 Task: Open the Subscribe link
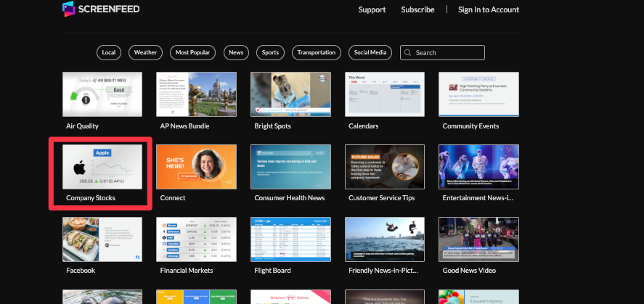[x=417, y=9]
